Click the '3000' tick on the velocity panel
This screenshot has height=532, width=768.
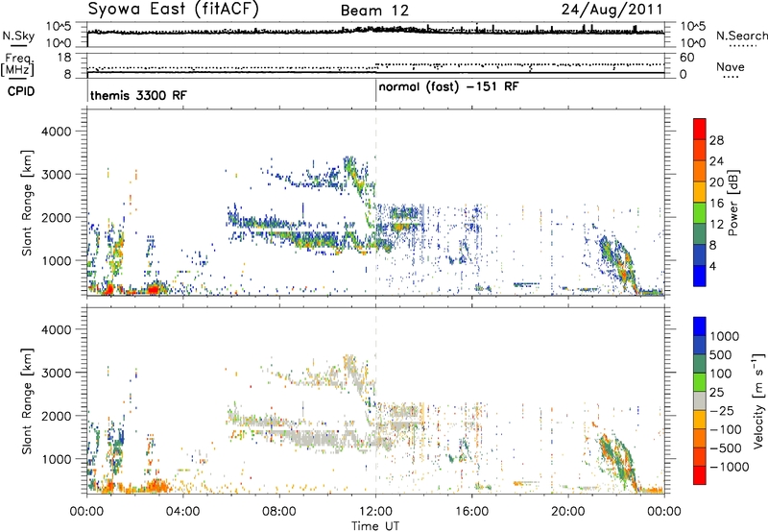56,373
